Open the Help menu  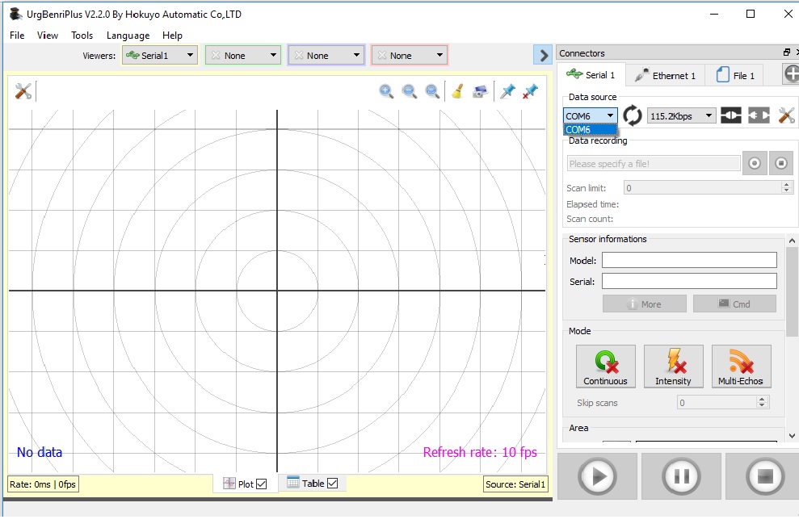(172, 36)
